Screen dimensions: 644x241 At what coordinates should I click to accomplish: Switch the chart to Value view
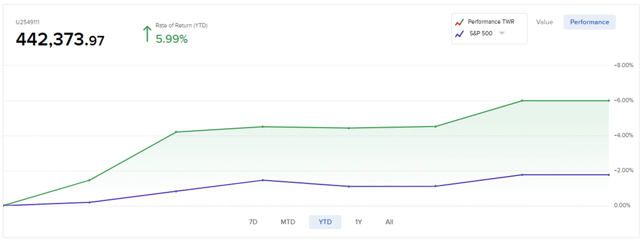pyautogui.click(x=544, y=22)
